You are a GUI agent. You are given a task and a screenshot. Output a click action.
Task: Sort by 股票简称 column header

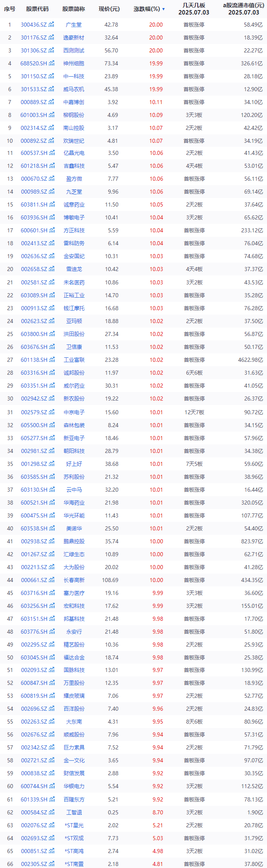74,9
